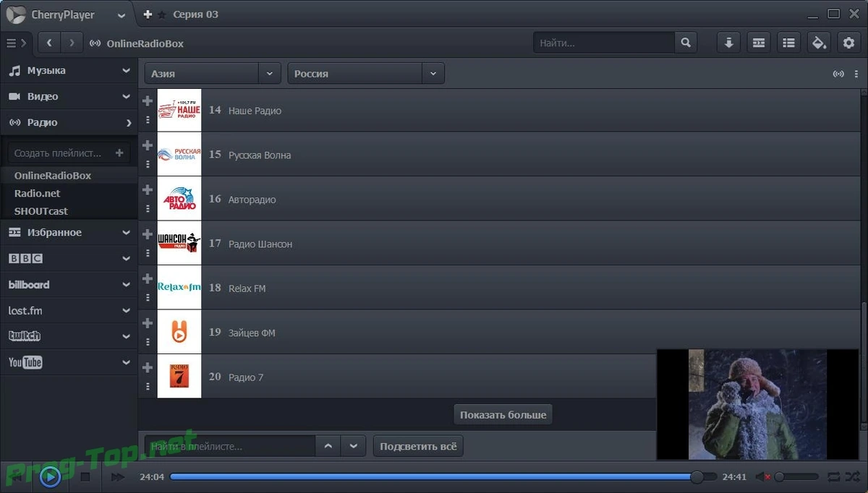Add a new tab with plus icon
Screen dimensions: 868x493
(x=148, y=14)
